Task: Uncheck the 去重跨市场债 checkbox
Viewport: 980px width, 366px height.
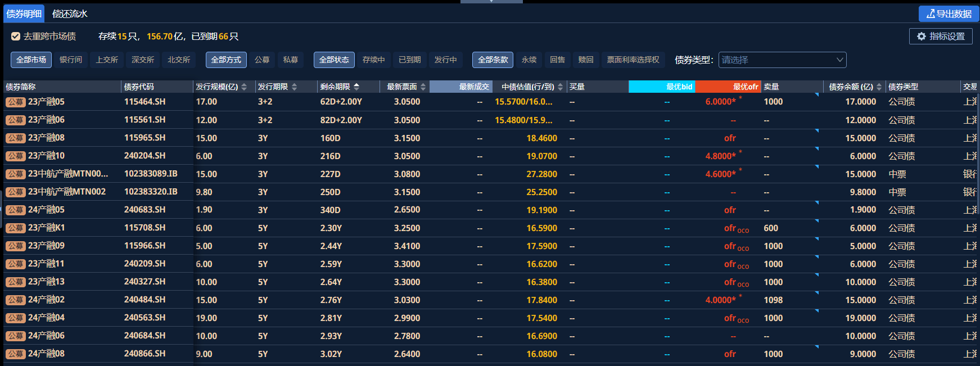Action: 16,37
